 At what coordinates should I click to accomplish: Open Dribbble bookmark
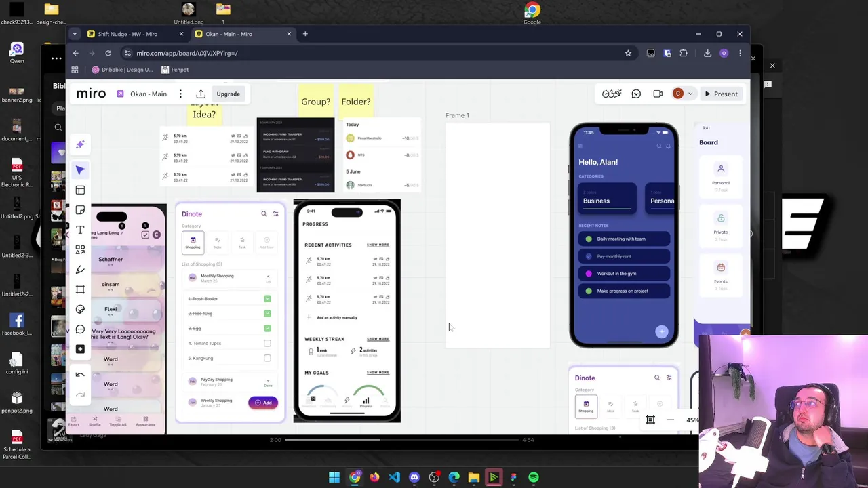(122, 70)
